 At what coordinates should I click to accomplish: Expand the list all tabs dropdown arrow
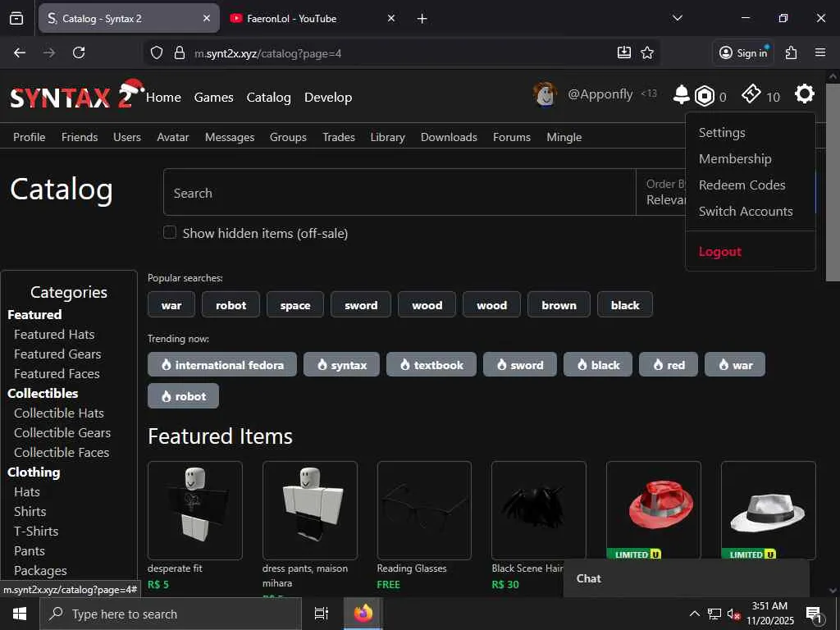(x=678, y=18)
